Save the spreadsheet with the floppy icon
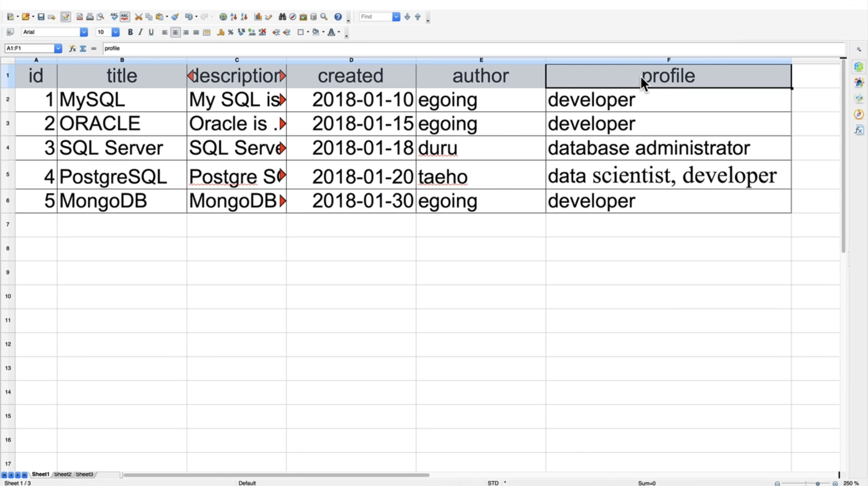Screen dimensions: 868x486 pos(41,17)
